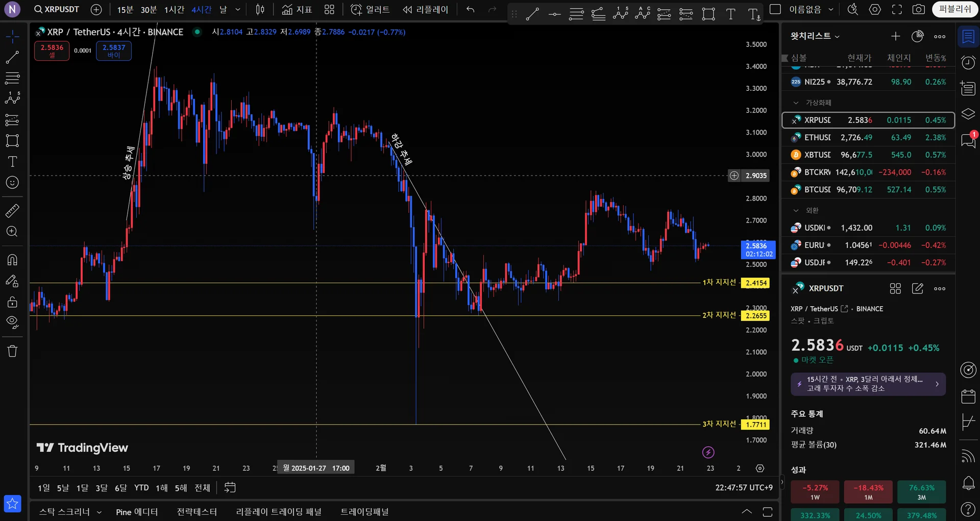
Task: Select the crosshair cursor tool
Action: pyautogui.click(x=12, y=36)
